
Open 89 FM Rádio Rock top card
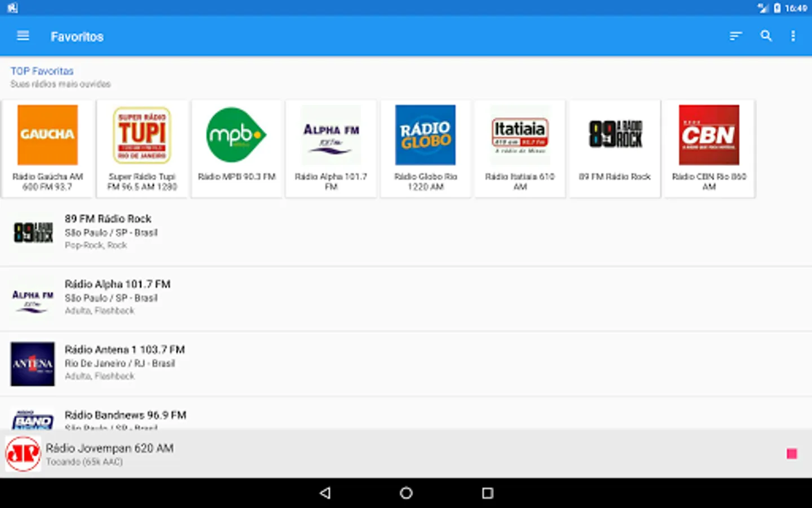615,149
